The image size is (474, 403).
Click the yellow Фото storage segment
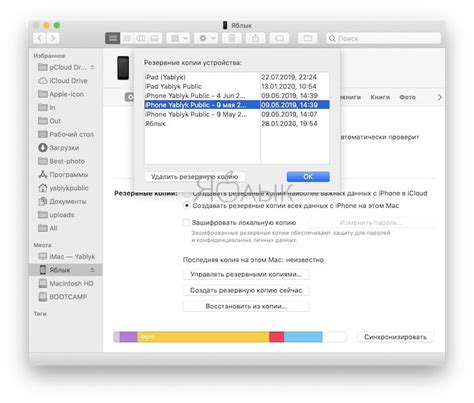(203, 337)
